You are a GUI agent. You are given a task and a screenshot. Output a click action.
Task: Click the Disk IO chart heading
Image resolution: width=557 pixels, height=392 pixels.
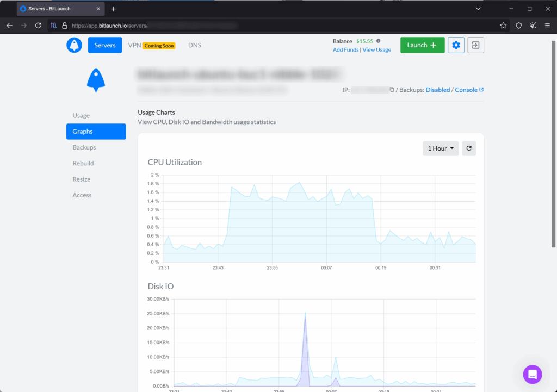(160, 286)
